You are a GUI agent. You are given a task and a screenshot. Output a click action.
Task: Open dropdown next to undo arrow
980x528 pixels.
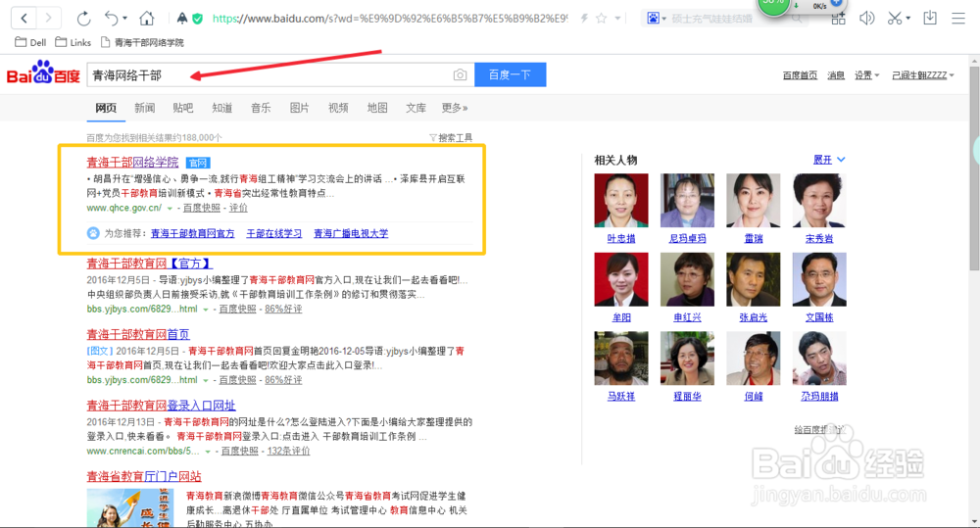[x=125, y=19]
